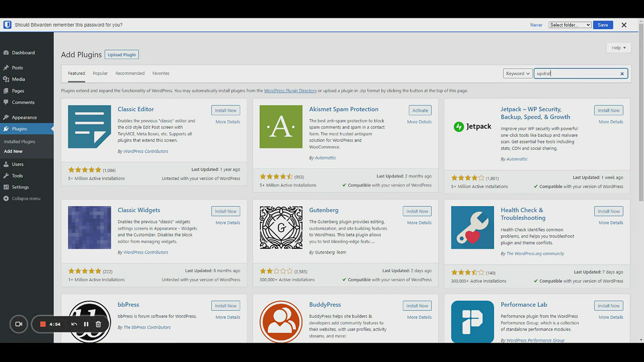Install the BuddyPress plugin
The image size is (644, 362).
(417, 306)
